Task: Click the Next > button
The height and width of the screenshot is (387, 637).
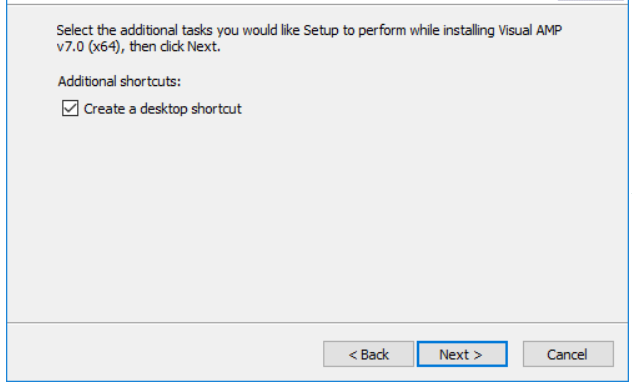Action: [x=462, y=354]
